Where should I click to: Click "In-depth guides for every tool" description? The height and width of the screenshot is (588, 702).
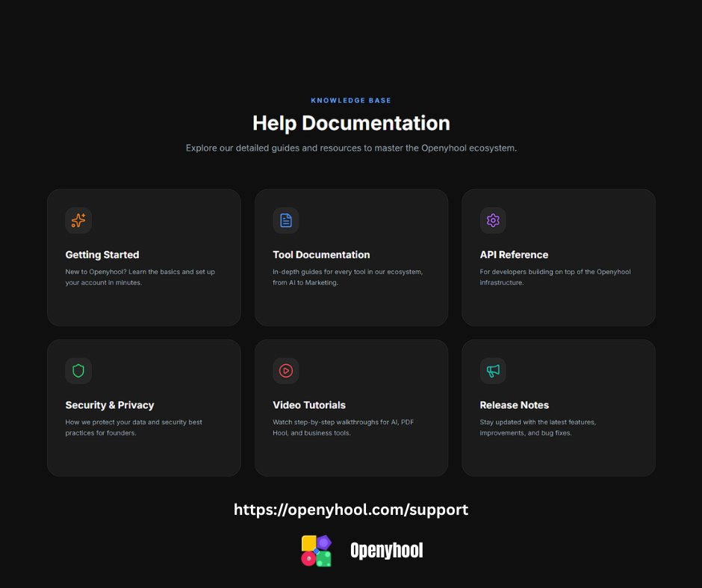[347, 277]
